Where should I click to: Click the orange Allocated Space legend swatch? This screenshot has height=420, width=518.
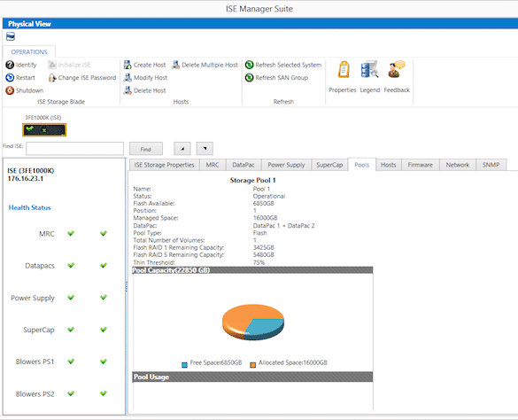(x=252, y=365)
